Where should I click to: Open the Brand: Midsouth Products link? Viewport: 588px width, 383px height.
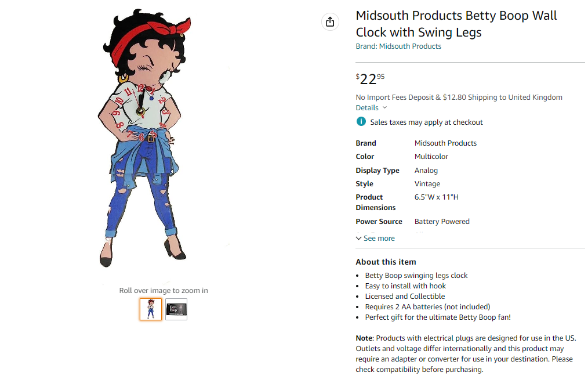398,46
